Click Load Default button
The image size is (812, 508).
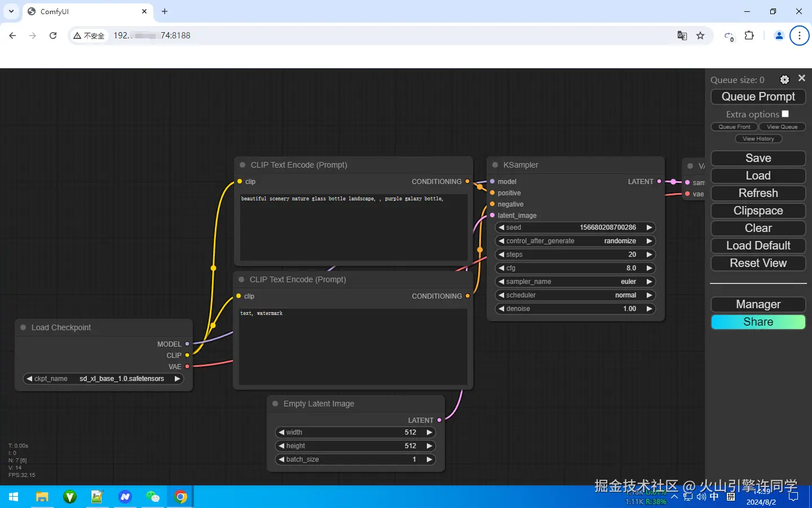758,246
